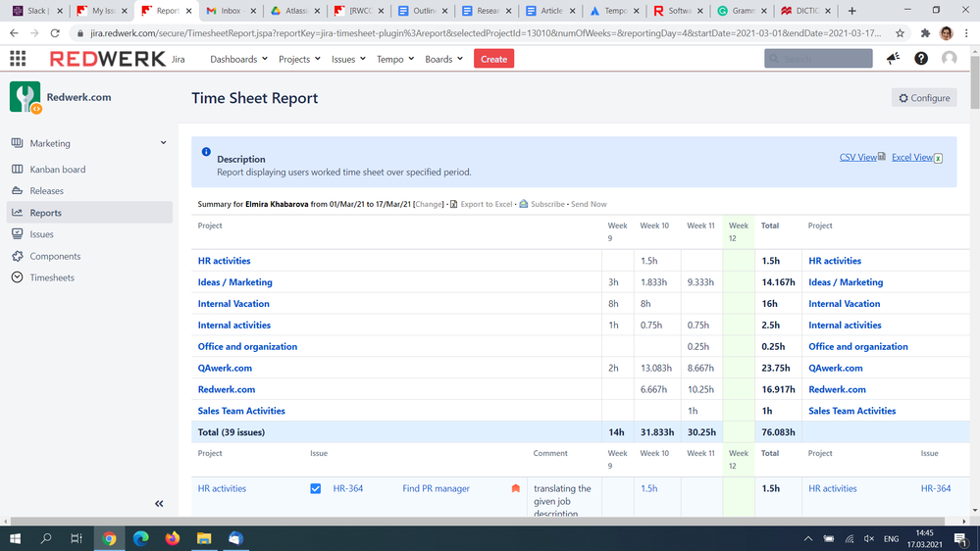The width and height of the screenshot is (980, 551).
Task: Open Firefox from the taskbar
Action: tap(173, 538)
